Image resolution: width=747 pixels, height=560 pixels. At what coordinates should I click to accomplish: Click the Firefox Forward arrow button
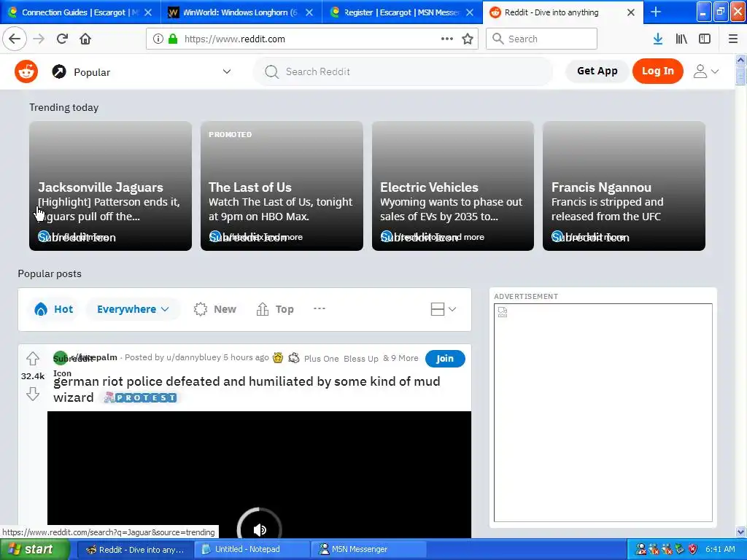pos(39,39)
